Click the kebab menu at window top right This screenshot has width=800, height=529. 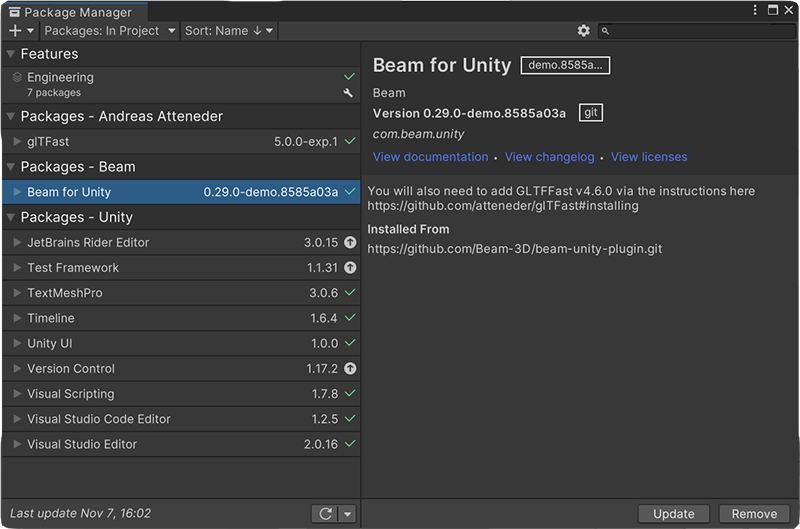756,10
